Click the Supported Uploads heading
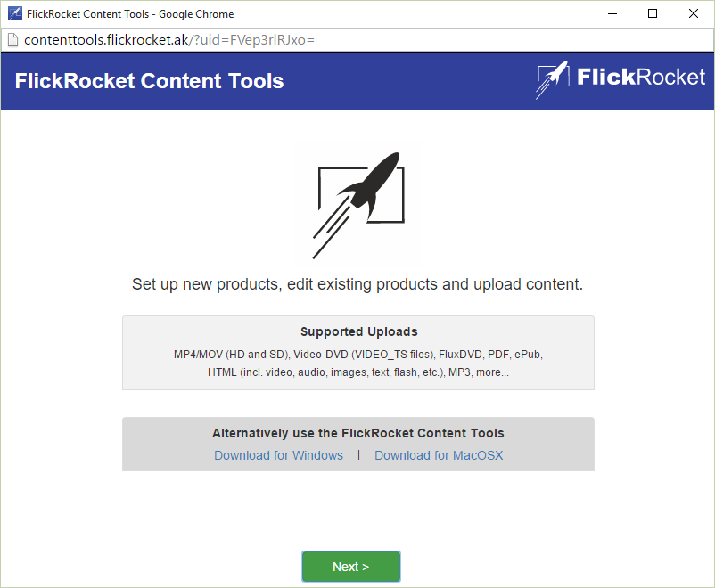This screenshot has height=588, width=715. click(358, 331)
